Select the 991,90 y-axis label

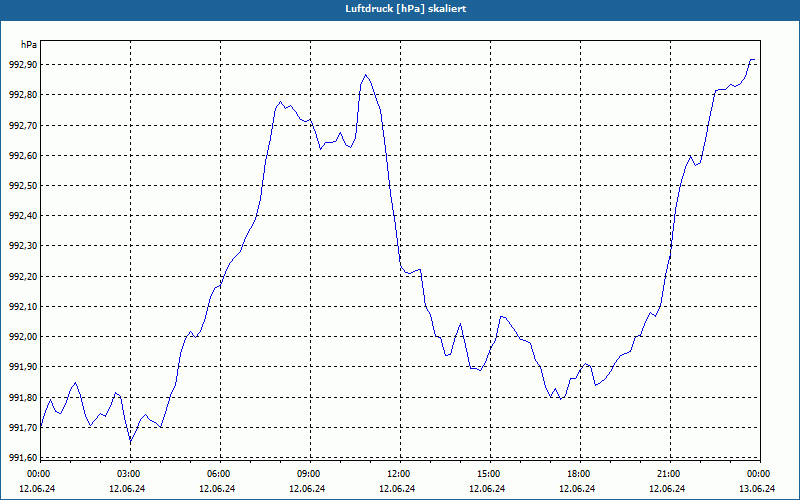[x=23, y=367]
